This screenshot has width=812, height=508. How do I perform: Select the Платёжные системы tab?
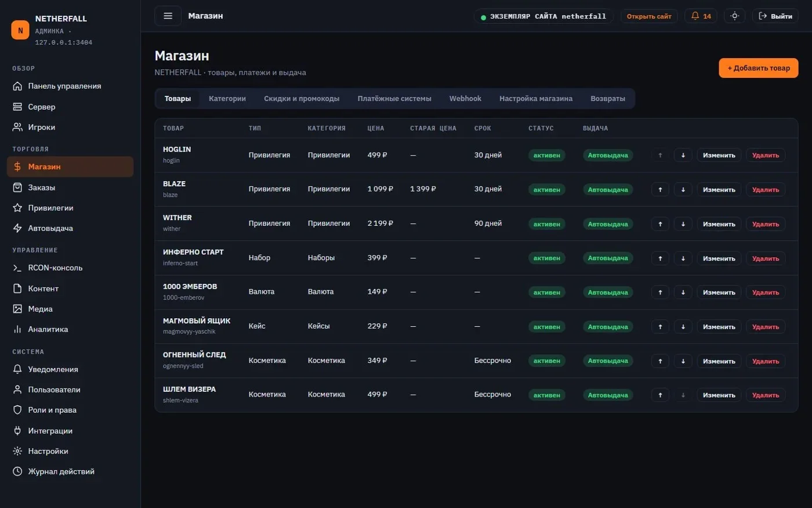point(394,99)
